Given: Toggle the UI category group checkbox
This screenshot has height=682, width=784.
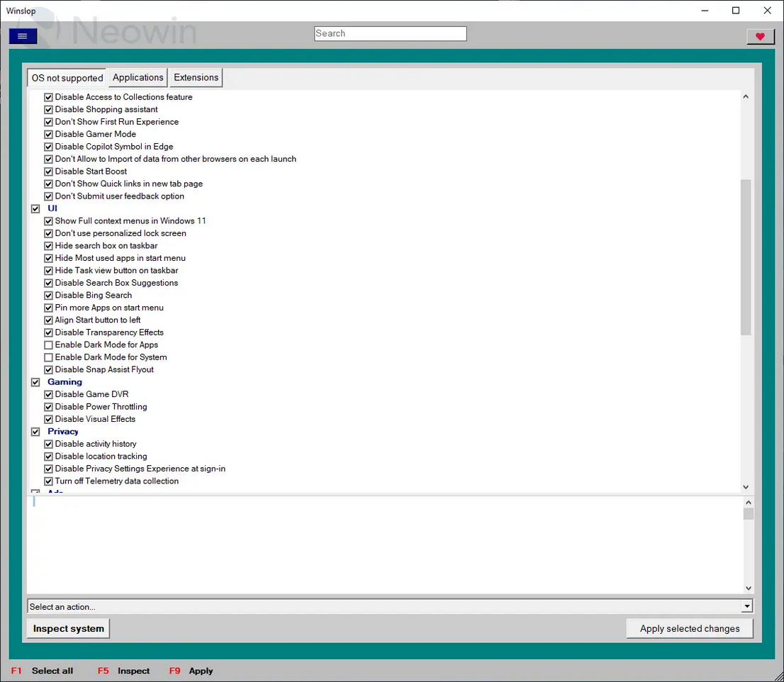Looking at the screenshot, I should [x=35, y=209].
